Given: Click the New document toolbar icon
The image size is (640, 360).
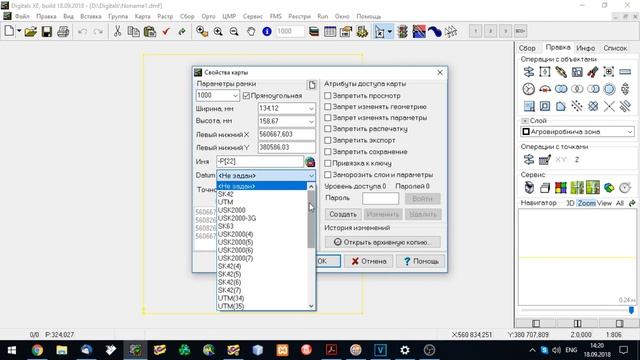Looking at the screenshot, I should (9, 31).
